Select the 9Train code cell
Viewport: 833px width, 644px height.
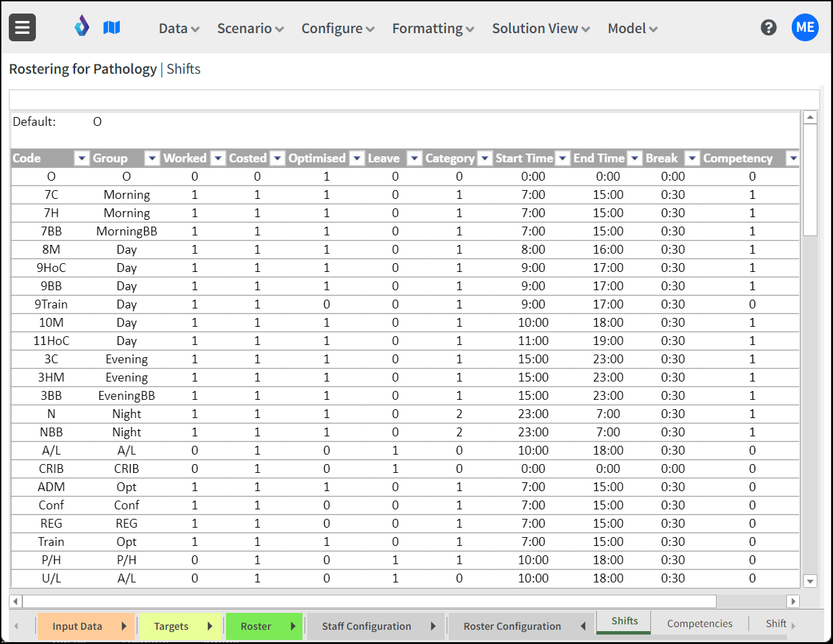51,304
